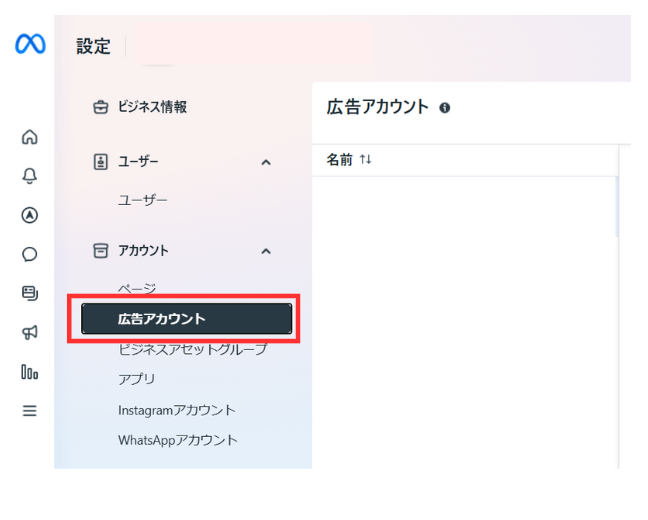Open アプリ in the account list
This screenshot has height=520, width=648.
click(x=136, y=379)
